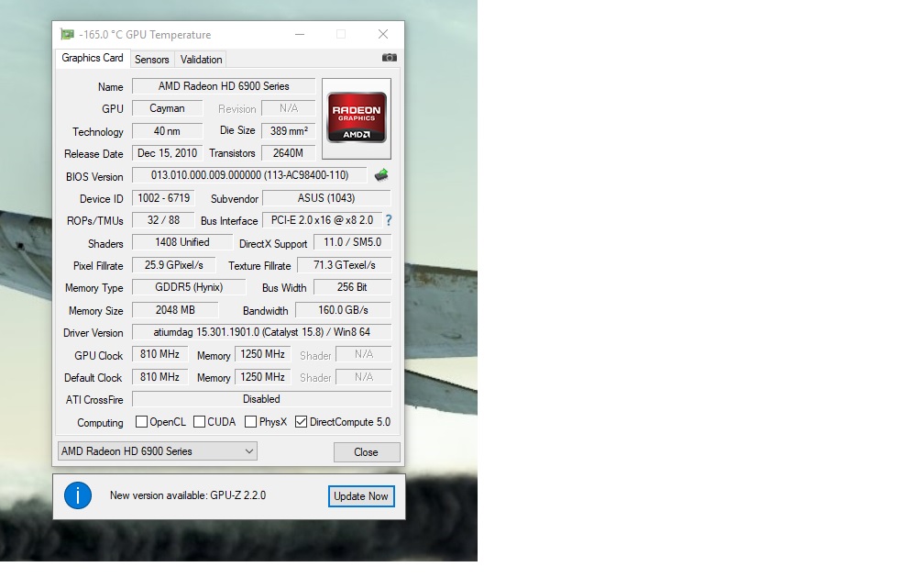The image size is (924, 578).
Task: Click the New version available GPU-Z 2.2.0 text
Action: [188, 495]
